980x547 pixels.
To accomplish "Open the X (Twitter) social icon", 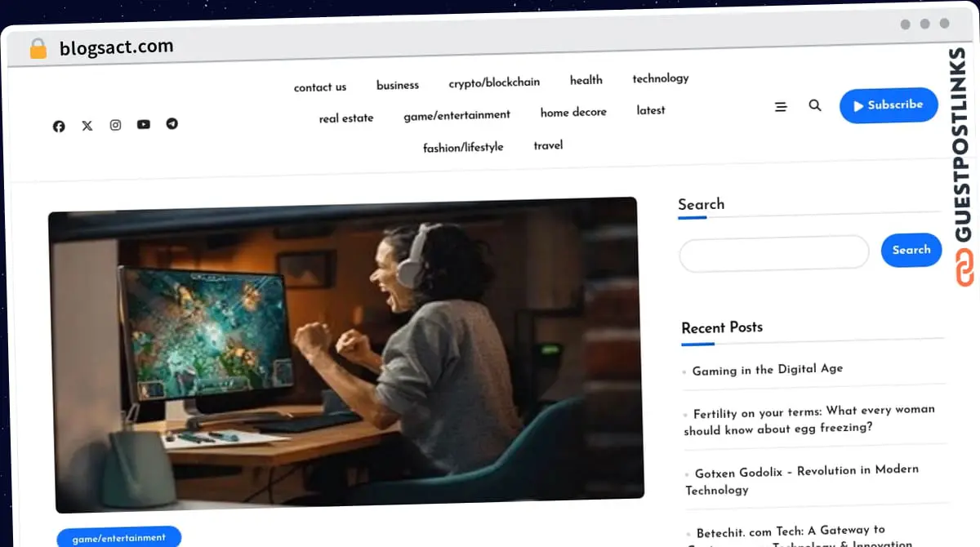I will pyautogui.click(x=87, y=126).
